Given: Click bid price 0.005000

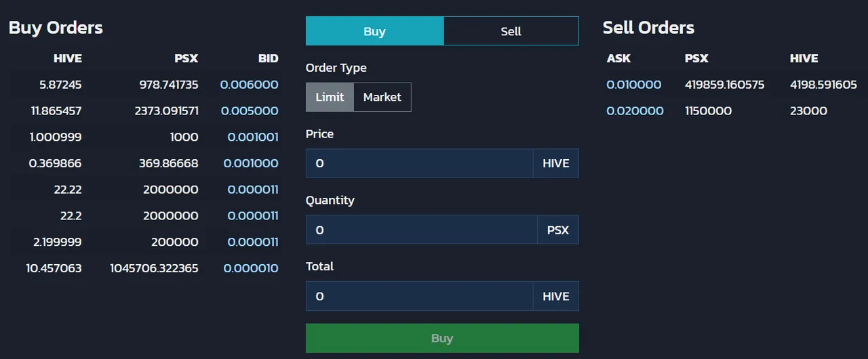Looking at the screenshot, I should [x=249, y=110].
